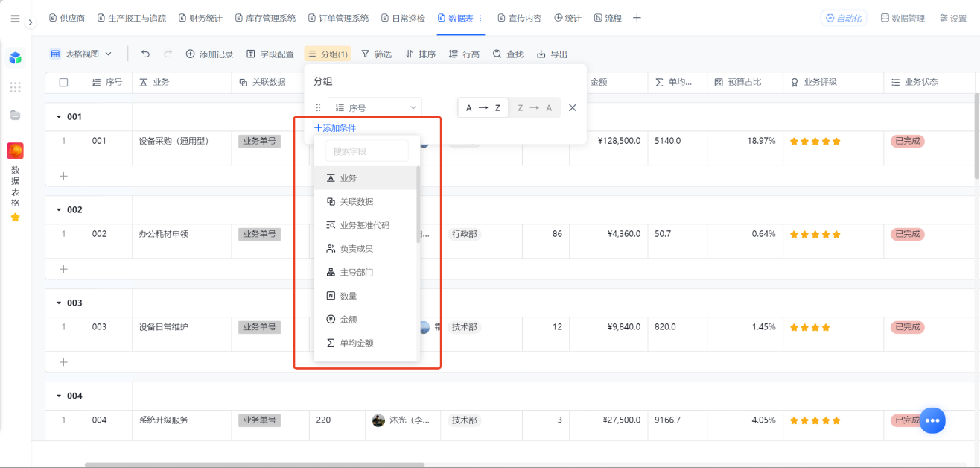Switch to 流程 tab
Viewport: 980px width, 468px height.
click(608, 18)
